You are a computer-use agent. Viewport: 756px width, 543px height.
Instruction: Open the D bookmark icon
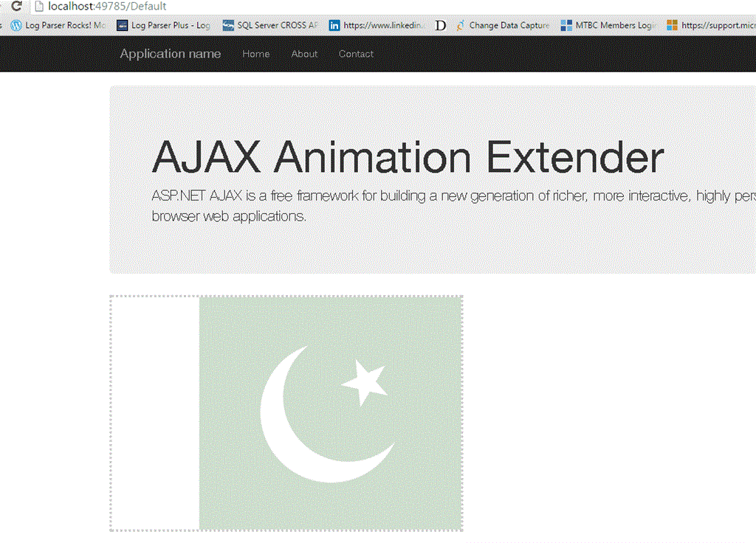pos(440,25)
